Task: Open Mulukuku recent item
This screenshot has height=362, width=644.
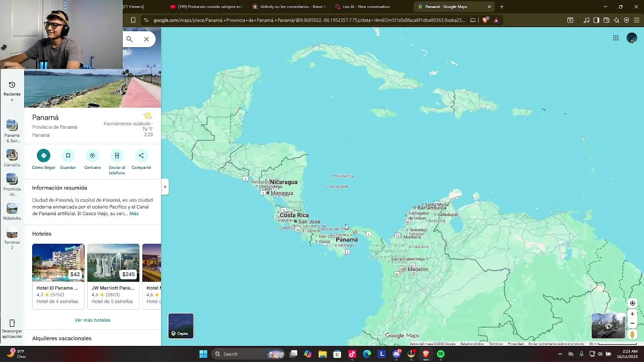Action: 12,212
